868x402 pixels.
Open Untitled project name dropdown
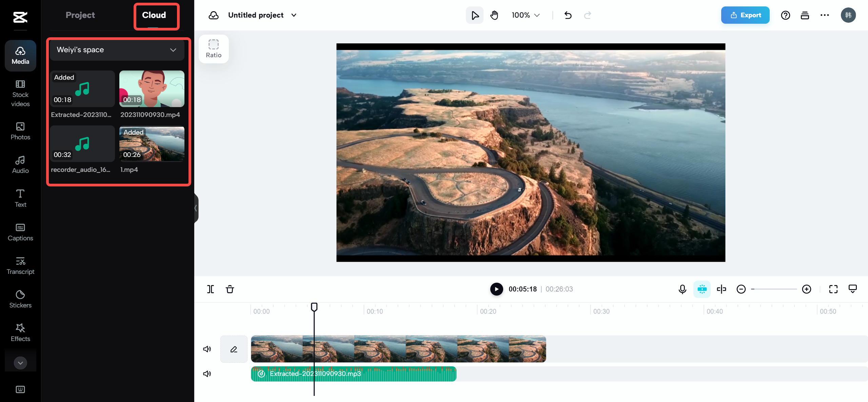[262, 15]
